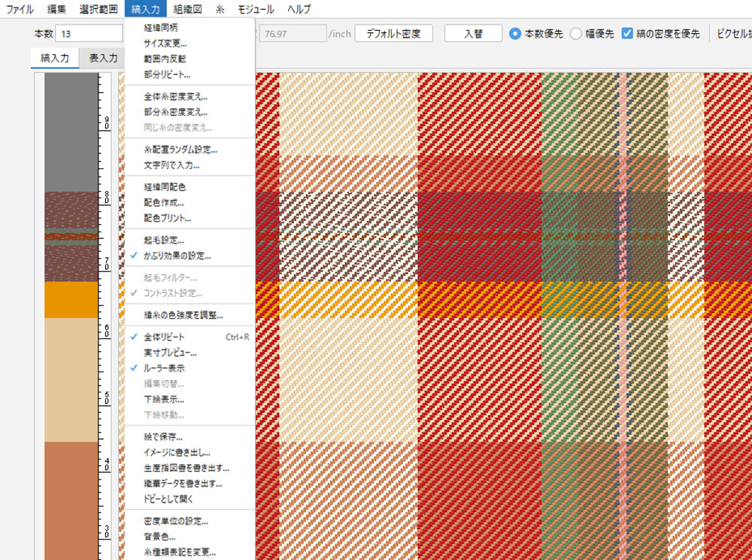
Task: Select the 幅優先 radio button
Action: click(x=576, y=34)
